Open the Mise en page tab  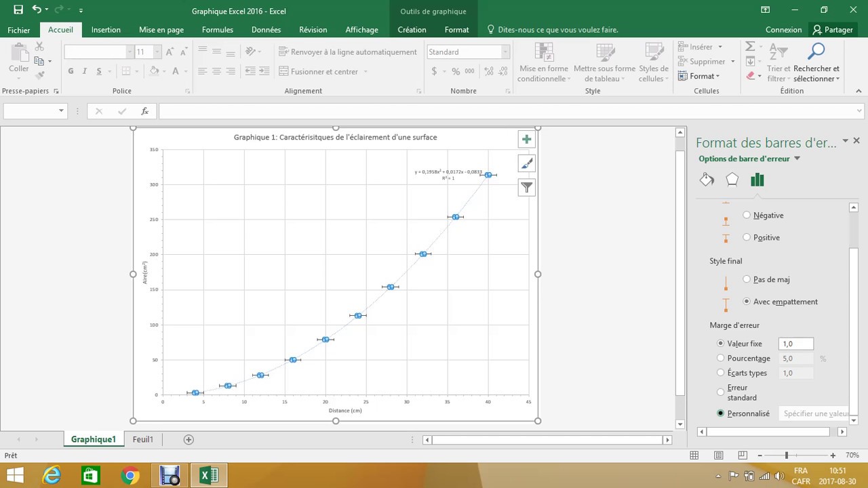point(161,30)
